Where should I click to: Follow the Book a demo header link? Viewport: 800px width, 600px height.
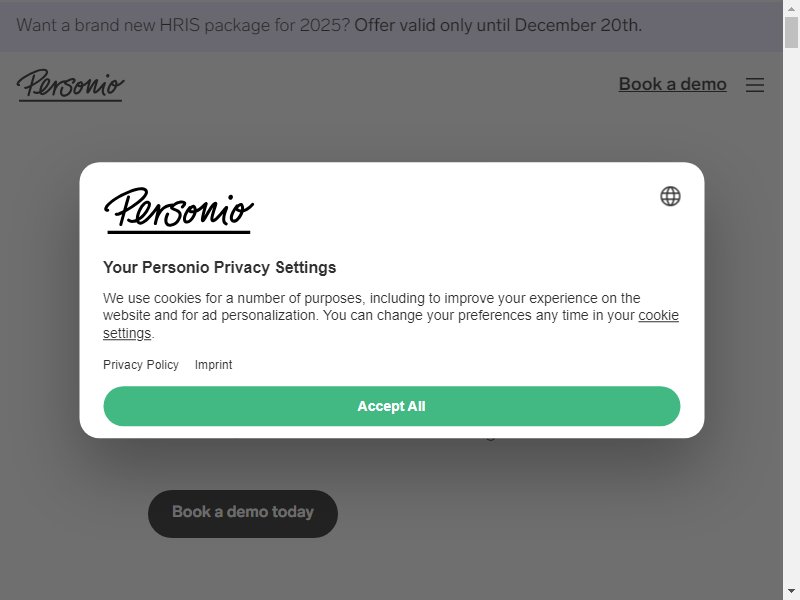[672, 84]
